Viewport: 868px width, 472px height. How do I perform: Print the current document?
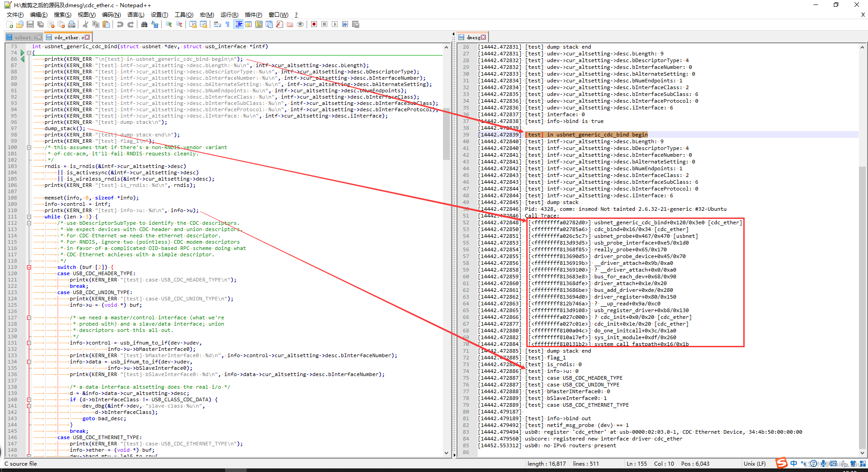(x=72, y=24)
